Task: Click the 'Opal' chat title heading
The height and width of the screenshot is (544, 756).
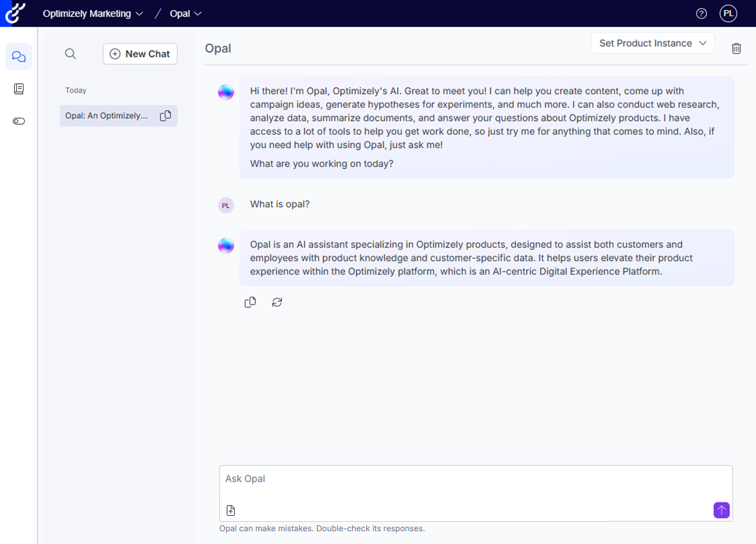Action: (218, 48)
